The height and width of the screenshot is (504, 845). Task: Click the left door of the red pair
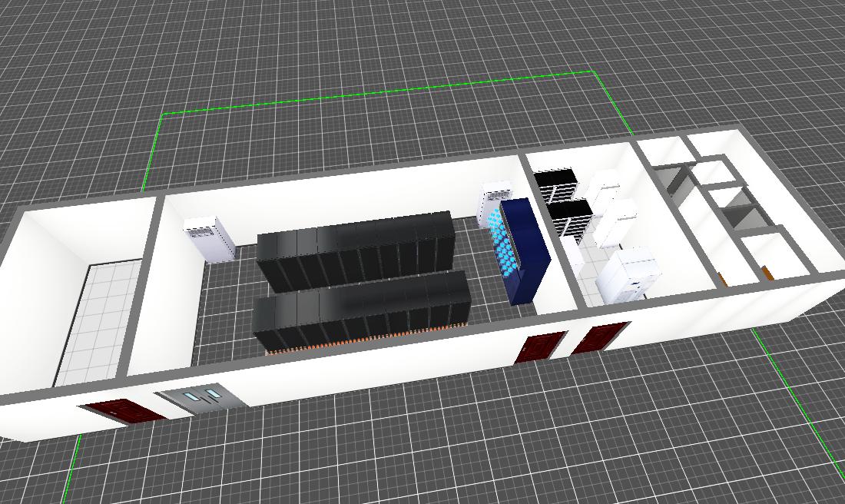point(541,346)
